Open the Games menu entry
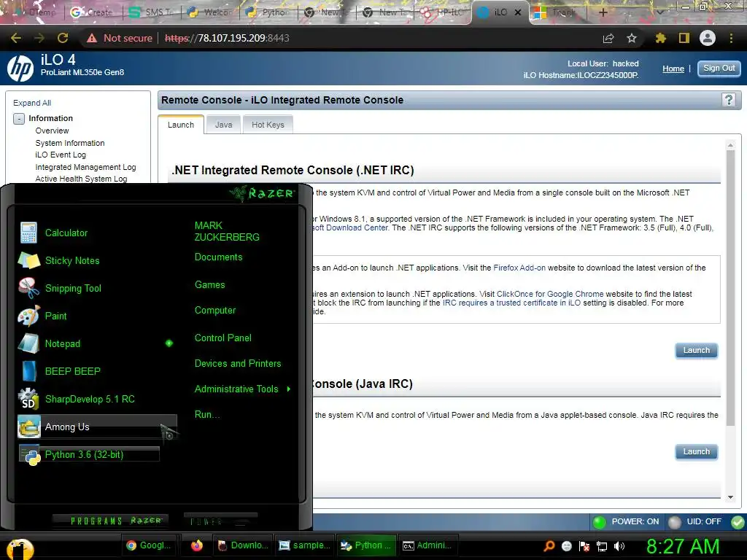The image size is (747, 560). (x=209, y=285)
